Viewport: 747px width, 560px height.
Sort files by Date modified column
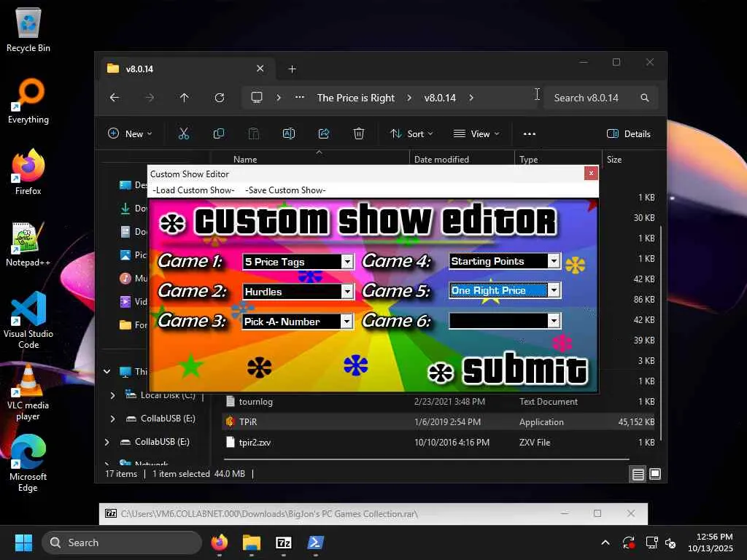[441, 160]
